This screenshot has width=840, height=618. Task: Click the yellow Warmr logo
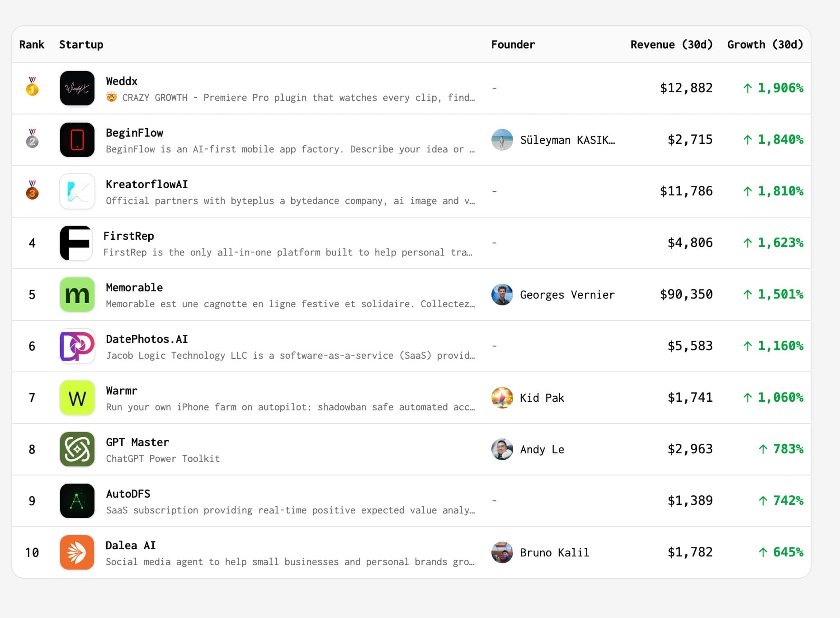coord(77,398)
